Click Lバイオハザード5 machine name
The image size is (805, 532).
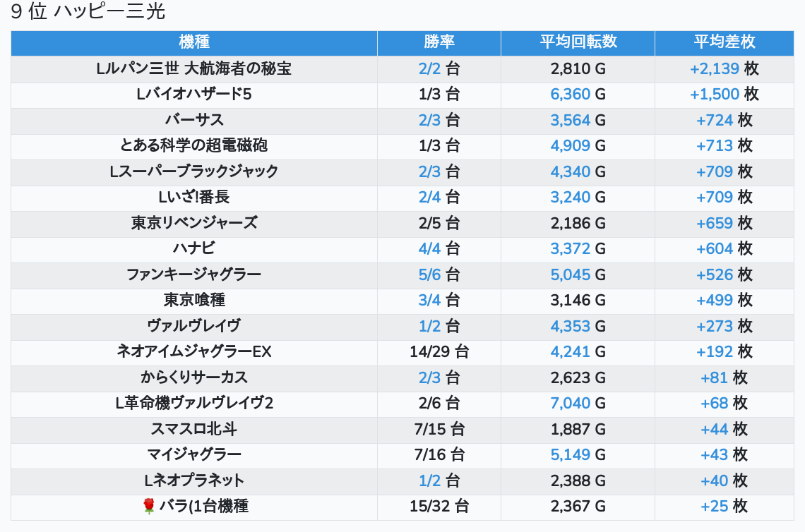pos(194,94)
